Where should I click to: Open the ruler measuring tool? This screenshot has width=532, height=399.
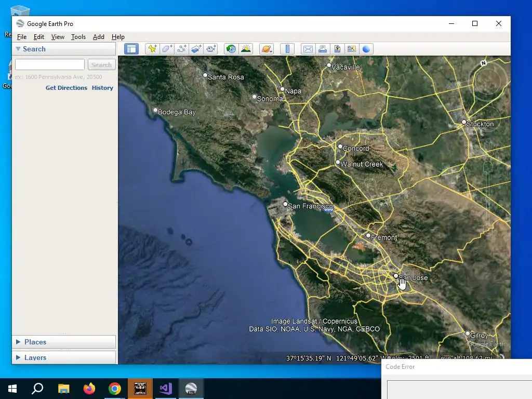click(x=287, y=49)
